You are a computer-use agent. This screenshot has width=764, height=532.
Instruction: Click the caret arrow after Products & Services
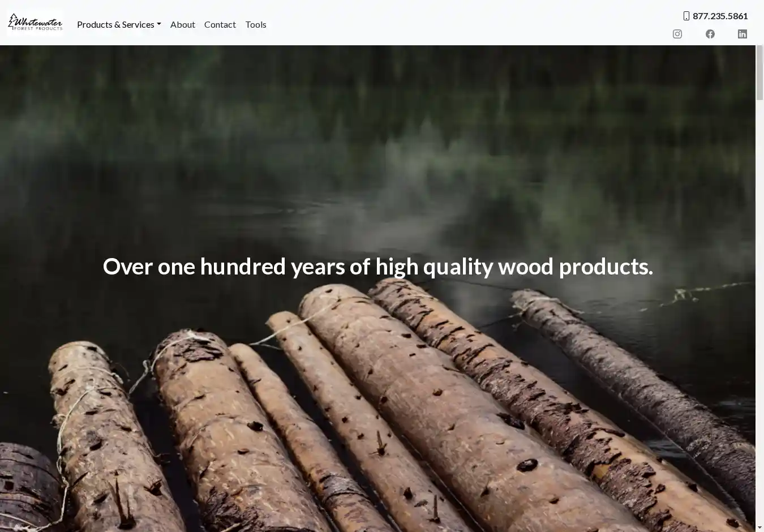tap(159, 24)
